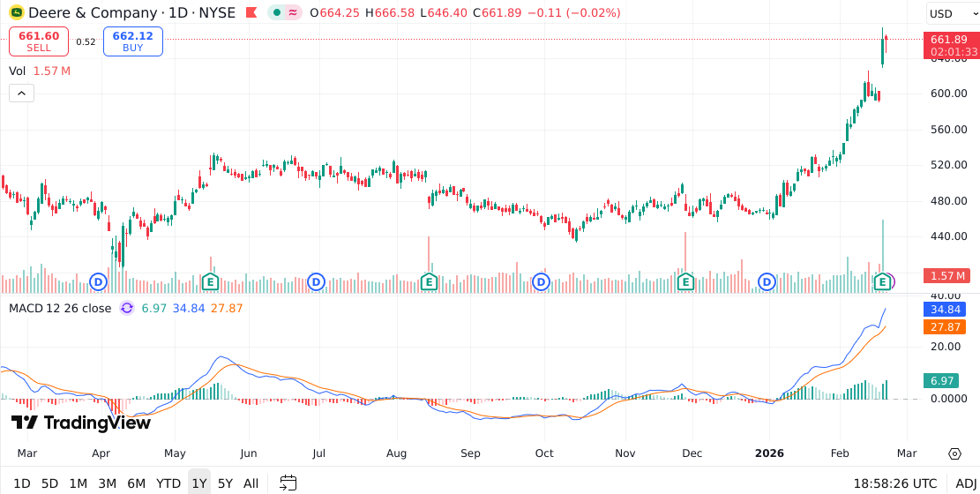980x494 pixels.
Task: Click the dividend D marker near April
Action: point(99,281)
